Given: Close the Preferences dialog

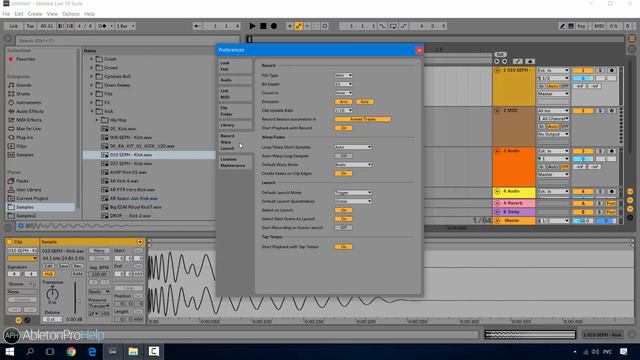Looking at the screenshot, I should tap(419, 50).
